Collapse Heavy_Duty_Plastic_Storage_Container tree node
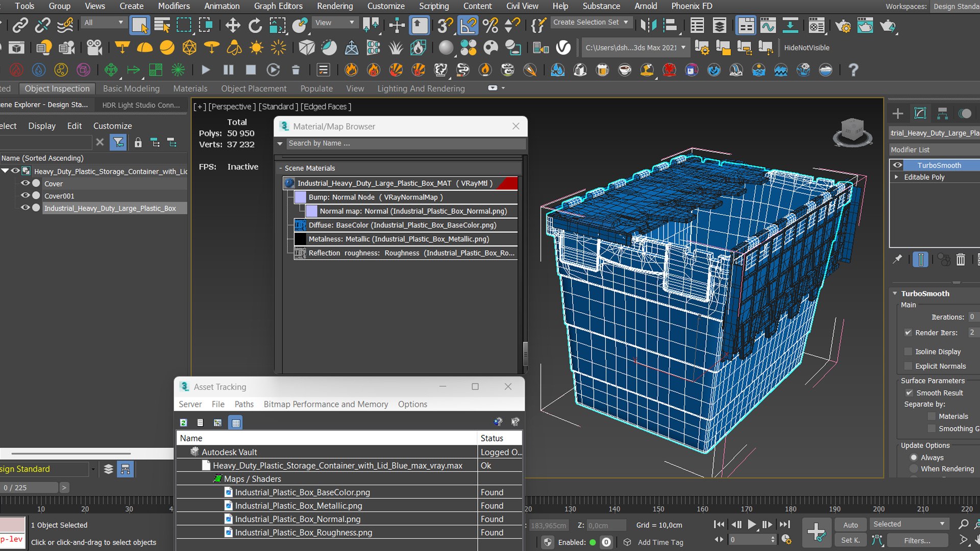 click(5, 171)
